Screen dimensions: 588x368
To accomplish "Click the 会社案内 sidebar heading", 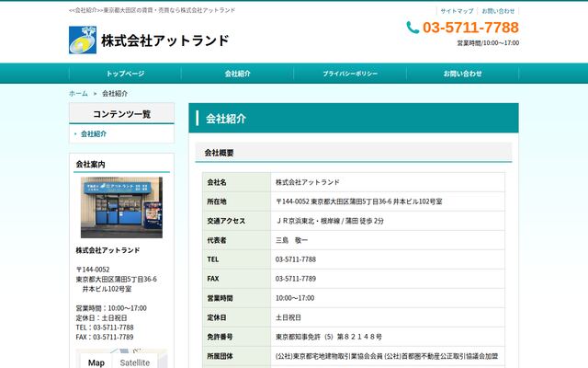I will (90, 164).
